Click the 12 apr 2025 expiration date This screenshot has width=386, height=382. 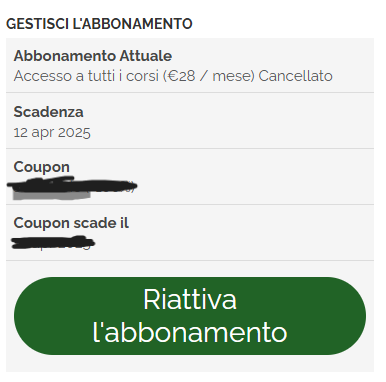52,132
